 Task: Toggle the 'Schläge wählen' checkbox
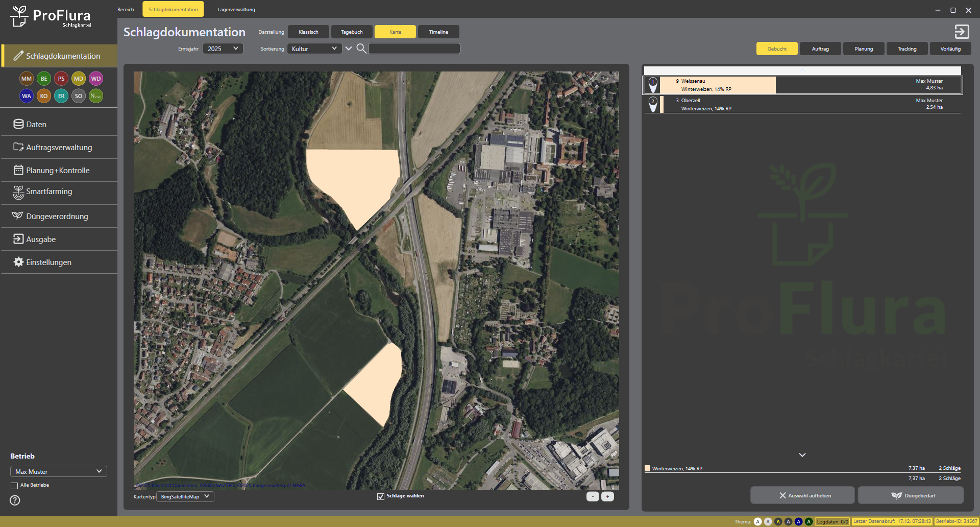[x=381, y=496]
